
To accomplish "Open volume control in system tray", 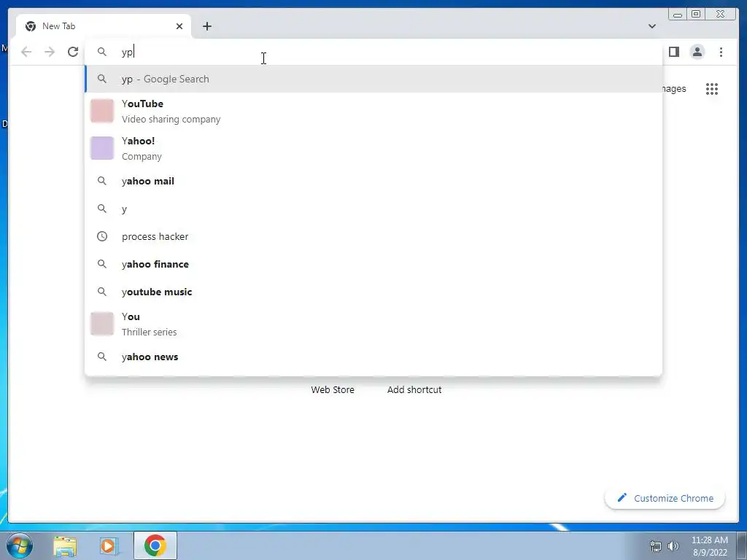I will click(x=673, y=546).
